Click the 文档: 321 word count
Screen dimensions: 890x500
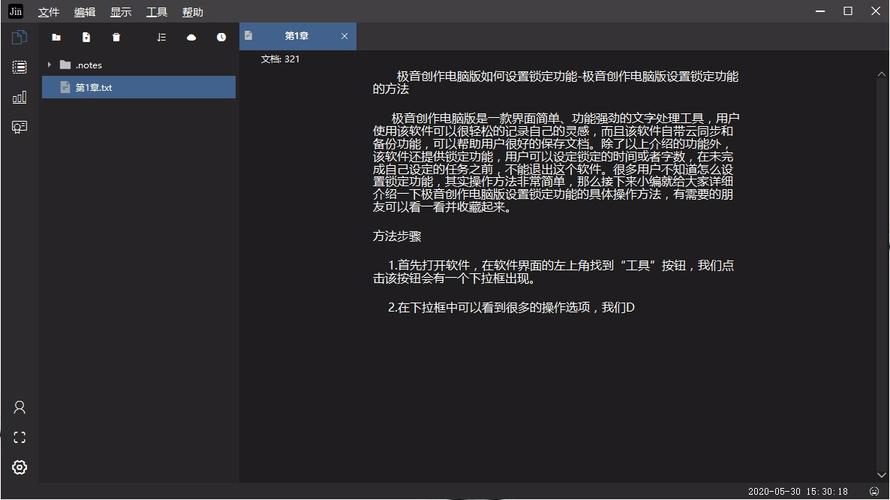click(x=280, y=59)
